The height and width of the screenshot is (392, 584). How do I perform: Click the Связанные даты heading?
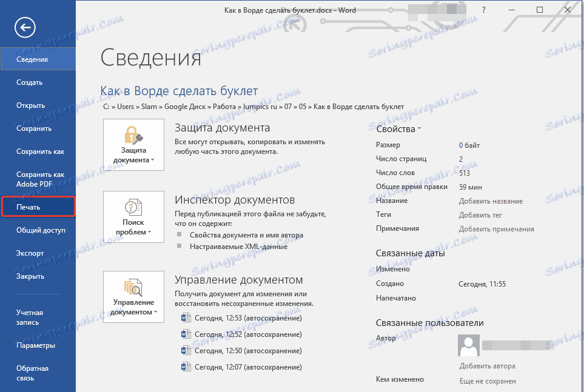click(410, 253)
